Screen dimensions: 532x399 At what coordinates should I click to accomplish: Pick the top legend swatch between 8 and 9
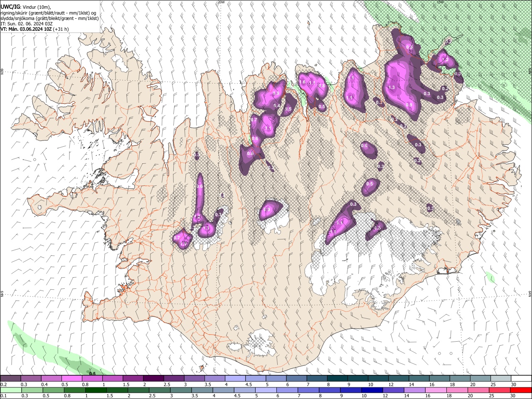(337, 379)
